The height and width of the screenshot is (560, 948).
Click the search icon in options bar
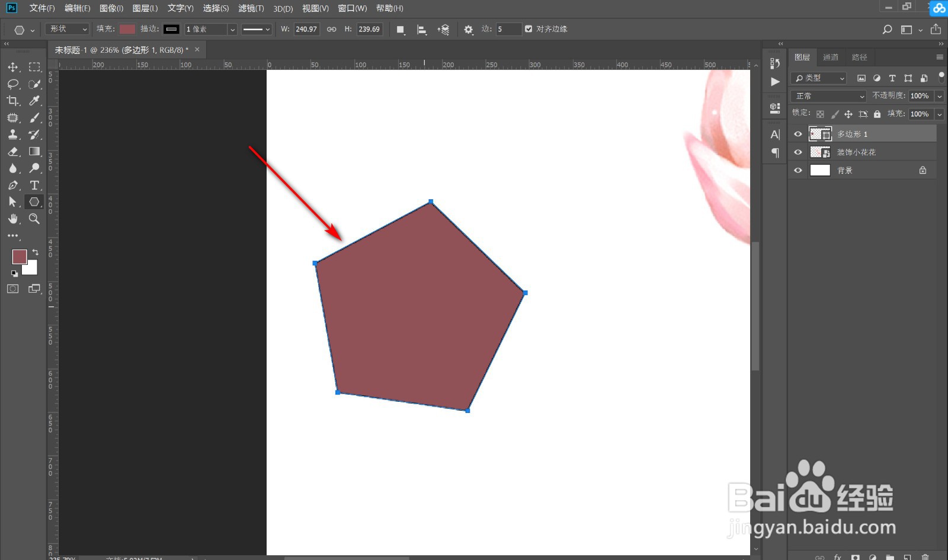[887, 30]
